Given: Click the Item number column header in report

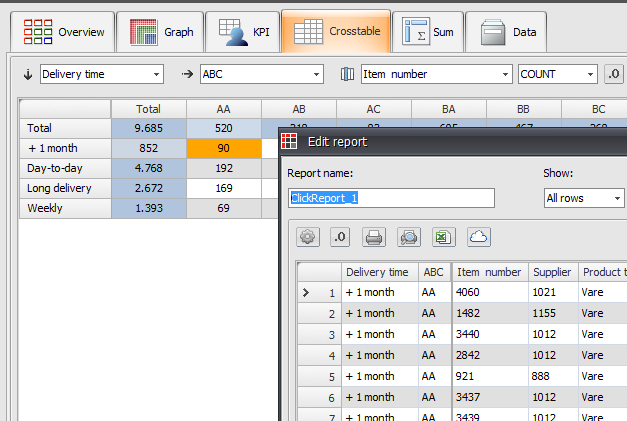Looking at the screenshot, I should click(490, 272).
